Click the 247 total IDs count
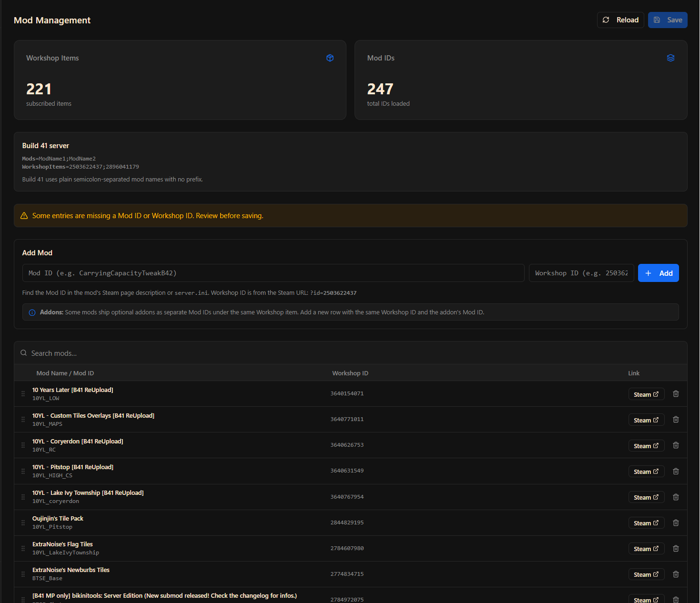The image size is (700, 603). click(380, 89)
